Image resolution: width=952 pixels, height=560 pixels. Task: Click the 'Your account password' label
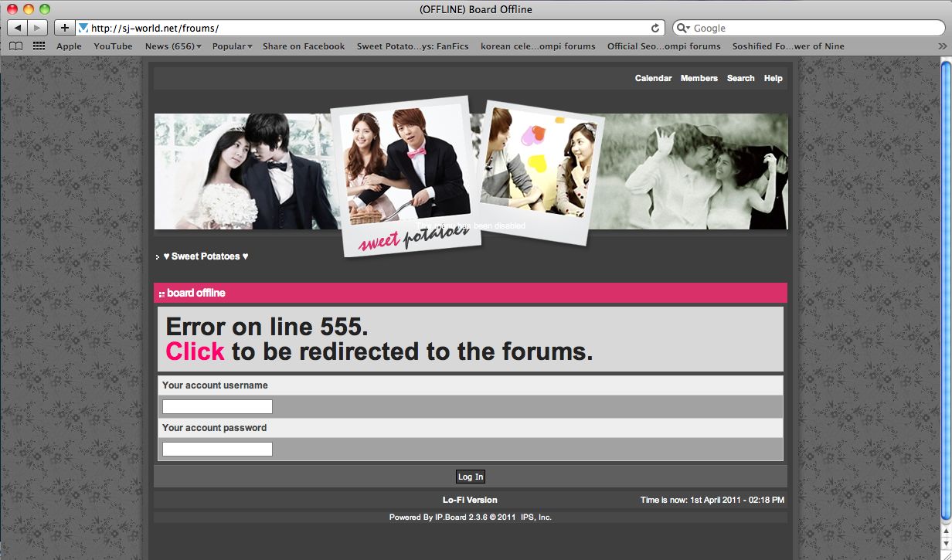pyautogui.click(x=214, y=428)
